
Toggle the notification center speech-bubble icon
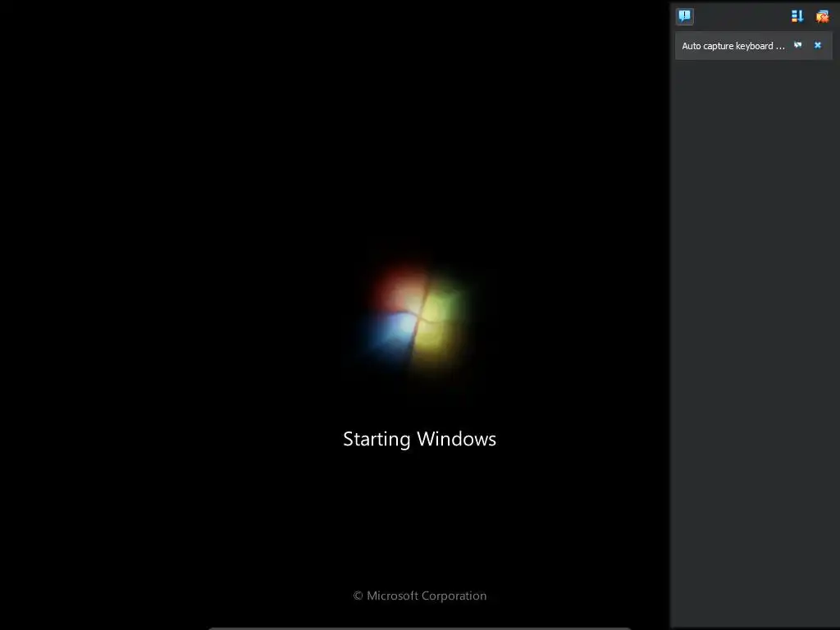click(x=685, y=16)
